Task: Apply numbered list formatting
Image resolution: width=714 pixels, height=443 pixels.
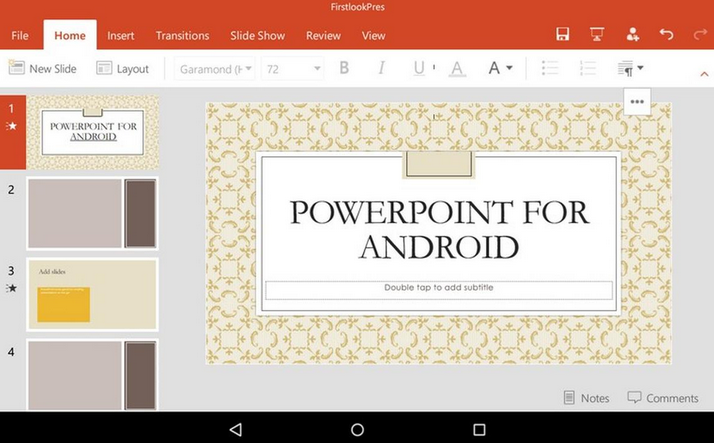Action: (x=587, y=68)
